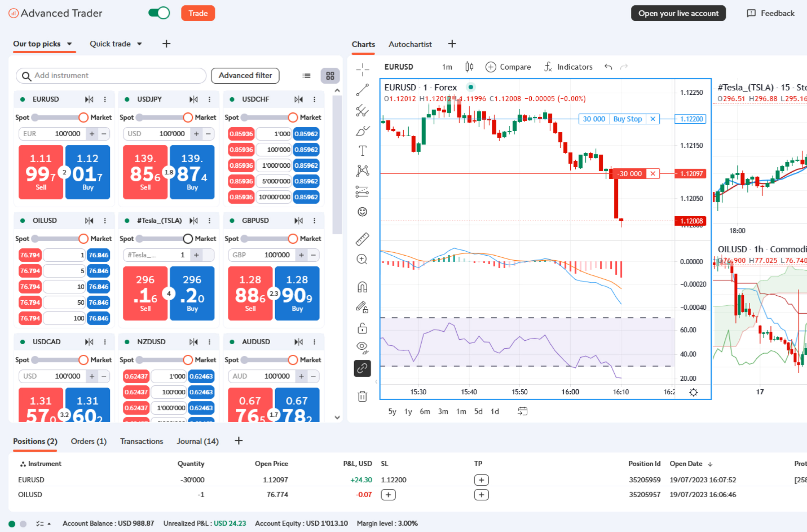Screen dimensions: 807x532
Task: Select the trend line drawing tool
Action: pos(362,90)
